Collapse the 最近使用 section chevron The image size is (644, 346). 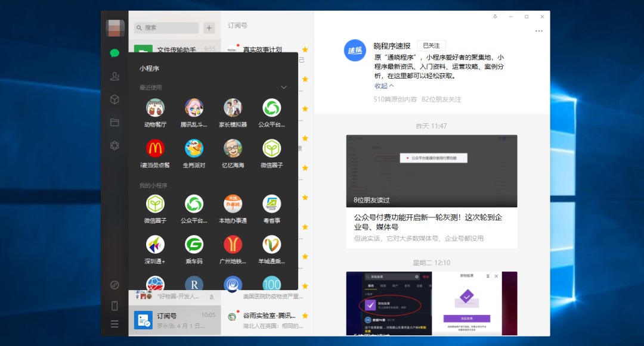click(283, 88)
